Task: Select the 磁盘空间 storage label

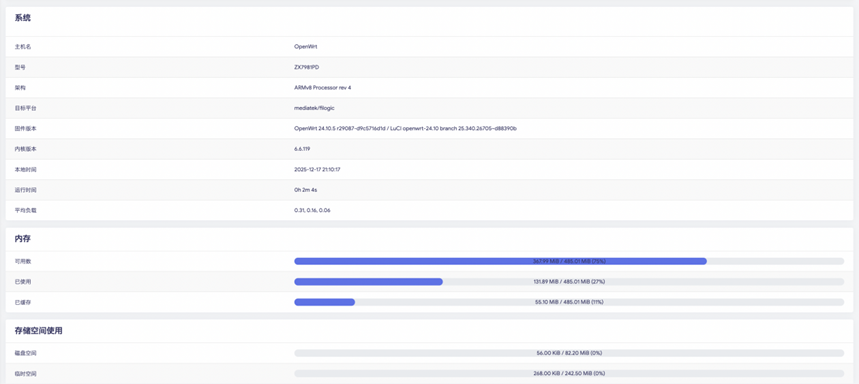Action: click(x=26, y=353)
